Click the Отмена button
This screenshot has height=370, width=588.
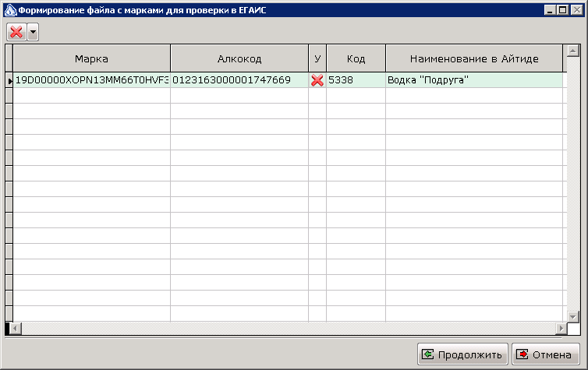click(x=546, y=354)
